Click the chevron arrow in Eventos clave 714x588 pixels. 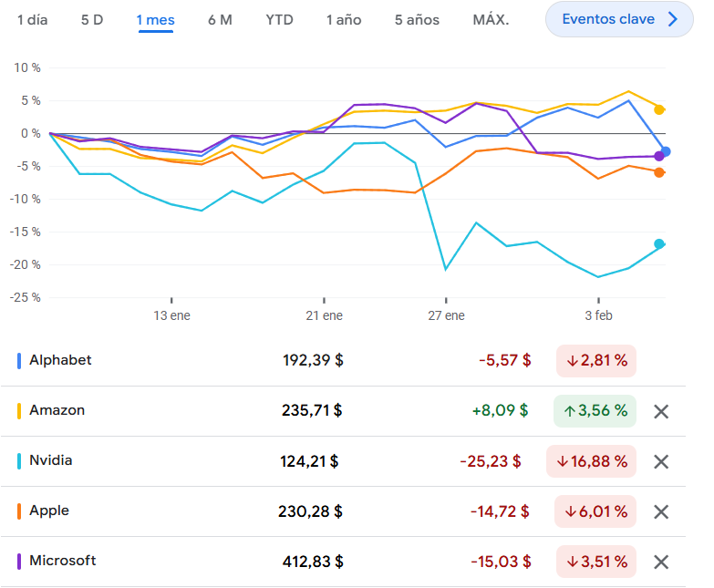coord(673,19)
